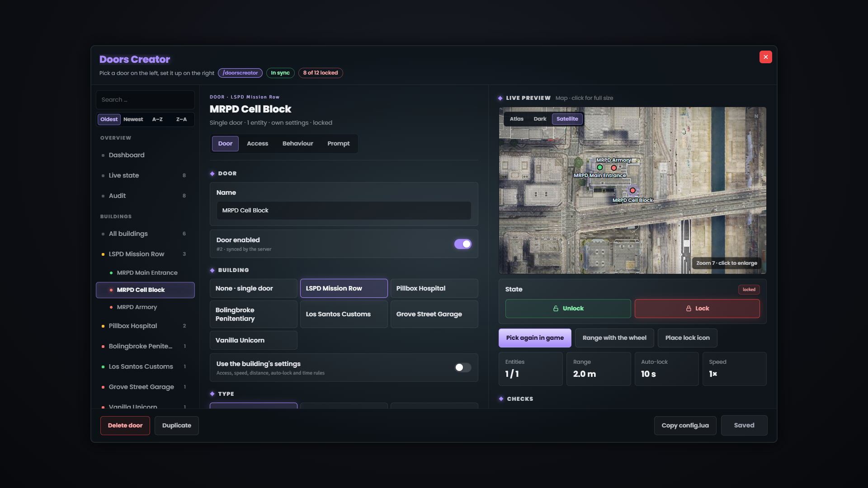Click the MRPD Cell Block red map marker
Viewport: 868px width, 488px height.
(x=632, y=191)
